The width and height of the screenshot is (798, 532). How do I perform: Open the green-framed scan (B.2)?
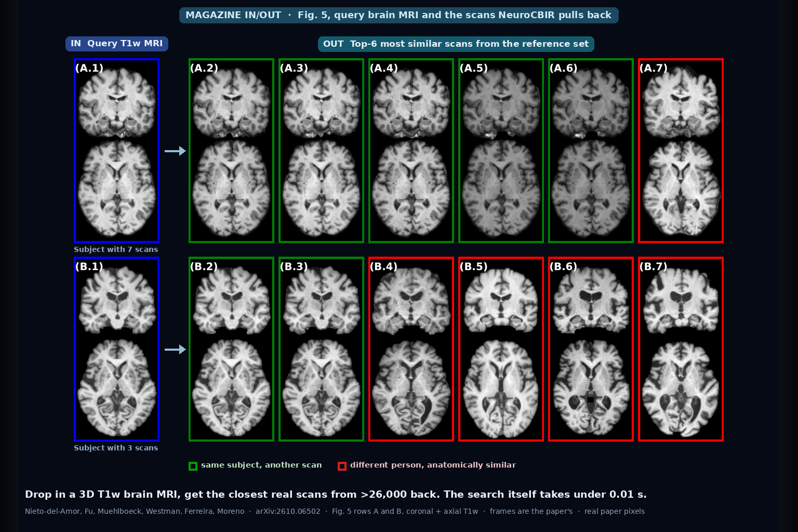pyautogui.click(x=231, y=349)
